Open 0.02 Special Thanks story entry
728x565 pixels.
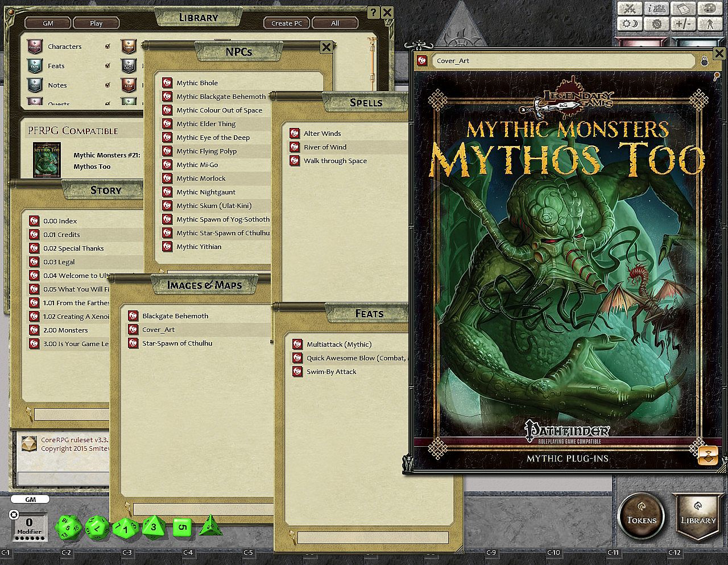73,248
